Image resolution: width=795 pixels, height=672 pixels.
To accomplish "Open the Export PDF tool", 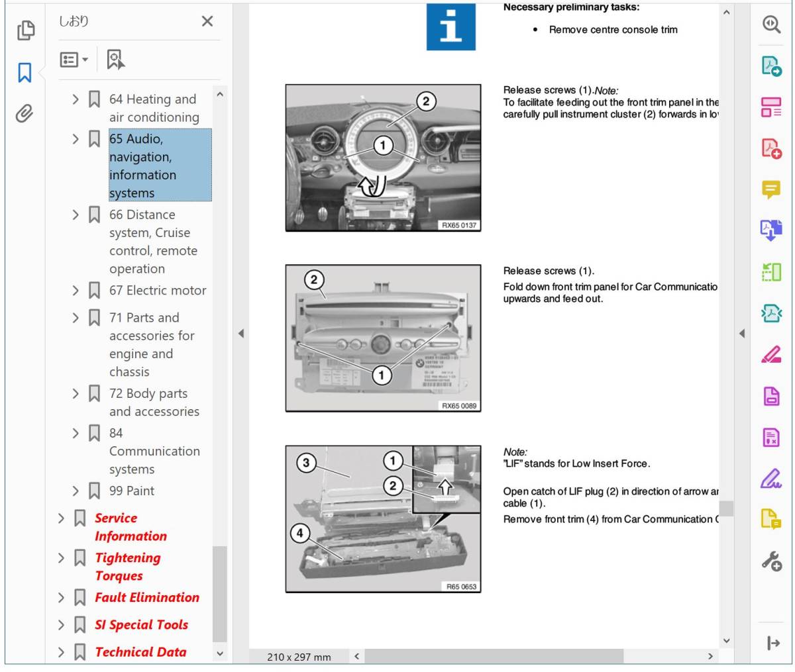I will coord(771,66).
